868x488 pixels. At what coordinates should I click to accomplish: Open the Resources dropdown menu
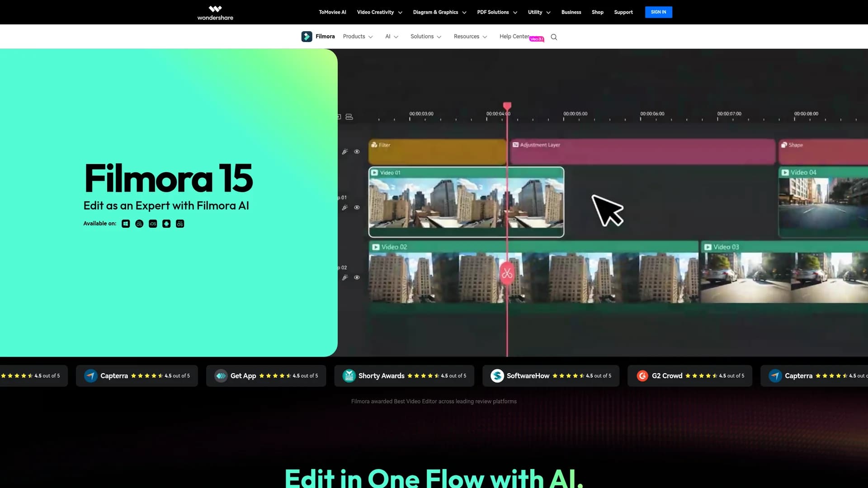pyautogui.click(x=470, y=37)
